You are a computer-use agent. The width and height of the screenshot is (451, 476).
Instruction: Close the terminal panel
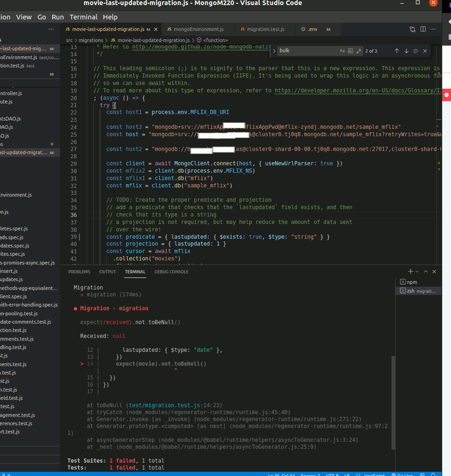point(435,271)
